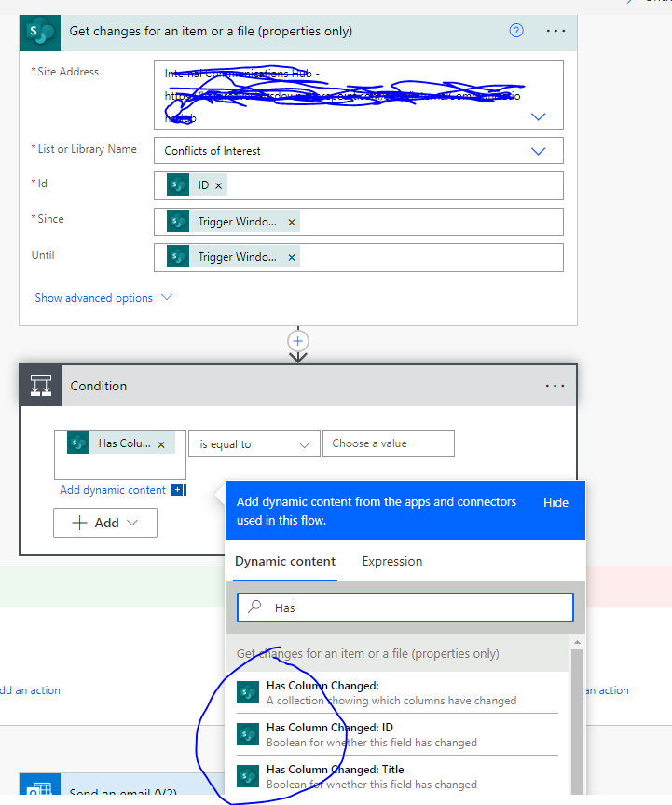The height and width of the screenshot is (805, 672).
Task: Switch to the Expression tab
Action: pyautogui.click(x=392, y=561)
